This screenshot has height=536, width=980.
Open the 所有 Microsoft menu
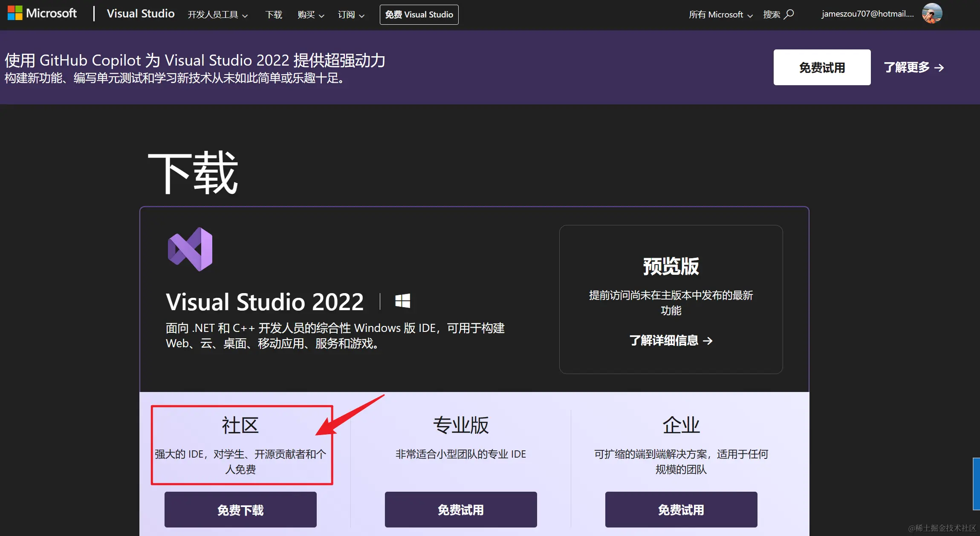pos(720,15)
